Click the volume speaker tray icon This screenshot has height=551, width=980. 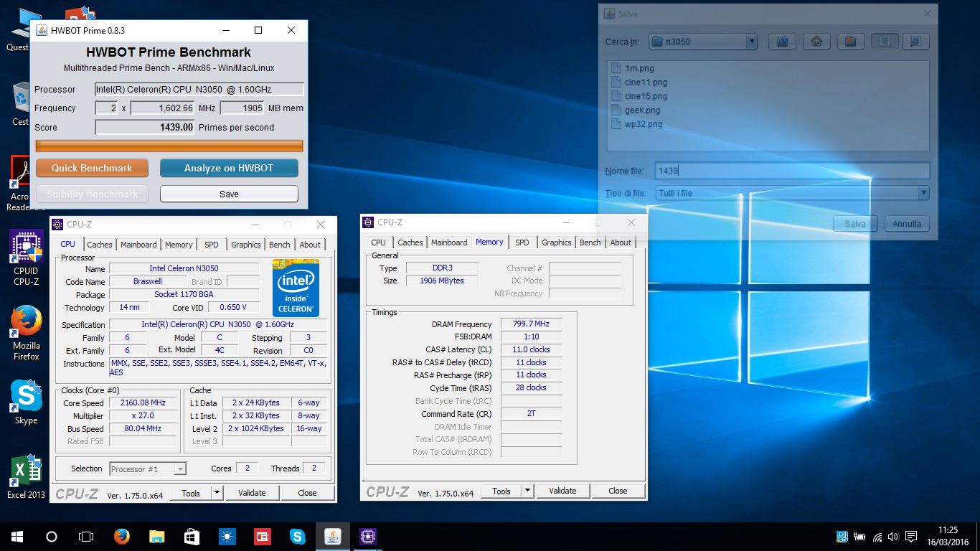tap(893, 537)
